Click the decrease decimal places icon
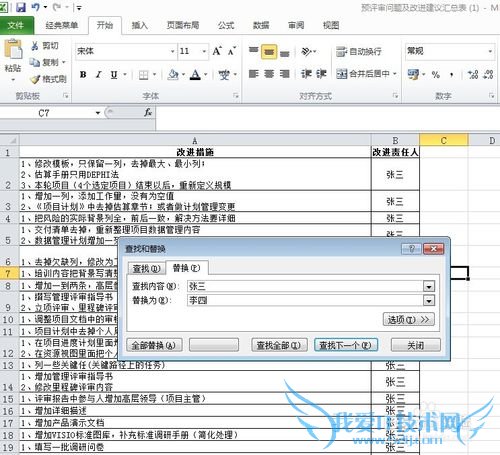The width and height of the screenshot is (500, 455). click(x=488, y=74)
